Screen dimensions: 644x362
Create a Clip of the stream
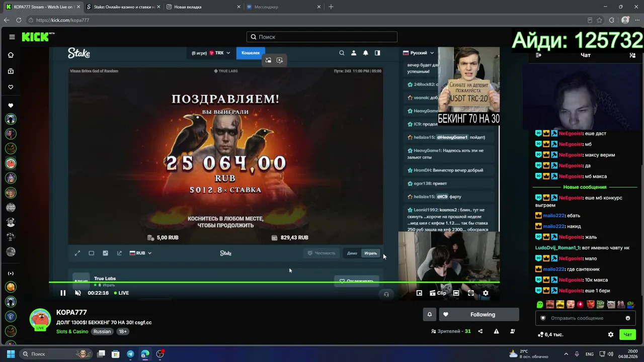pyautogui.click(x=438, y=293)
